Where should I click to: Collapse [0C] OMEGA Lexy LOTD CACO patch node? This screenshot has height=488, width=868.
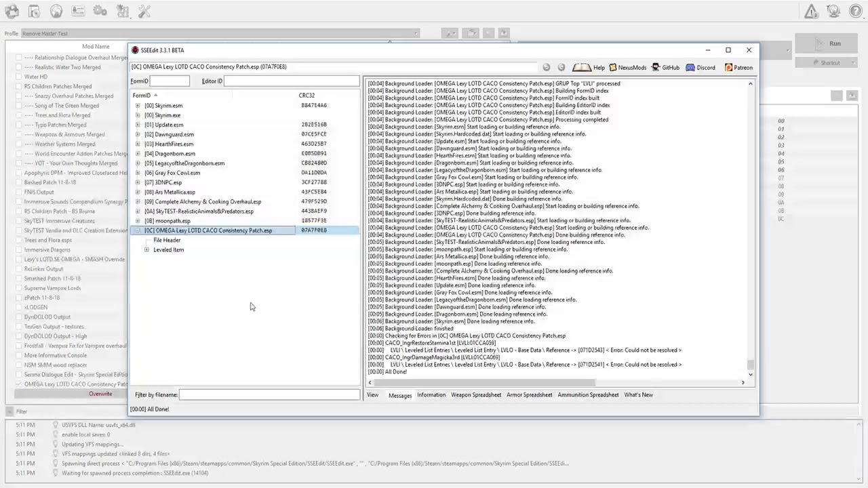pos(138,230)
